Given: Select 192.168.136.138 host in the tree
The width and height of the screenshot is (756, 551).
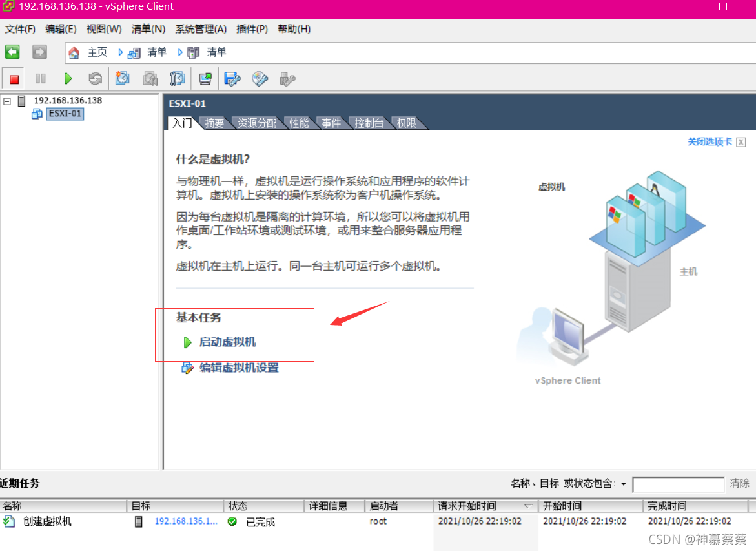Looking at the screenshot, I should point(68,101).
